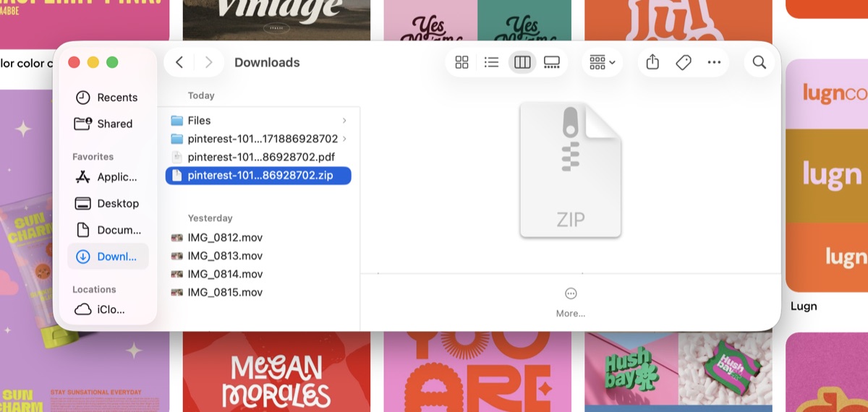Switch to icon grid view
The height and width of the screenshot is (412, 868).
[x=461, y=62]
